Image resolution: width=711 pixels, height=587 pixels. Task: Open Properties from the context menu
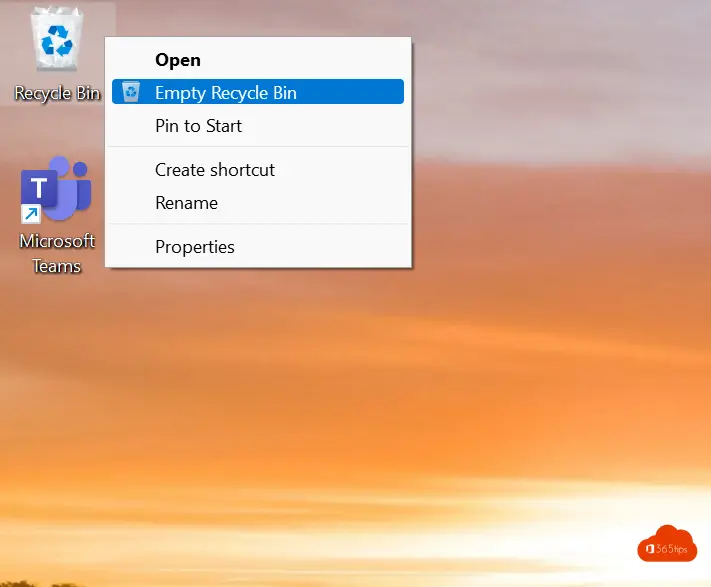(x=258, y=247)
